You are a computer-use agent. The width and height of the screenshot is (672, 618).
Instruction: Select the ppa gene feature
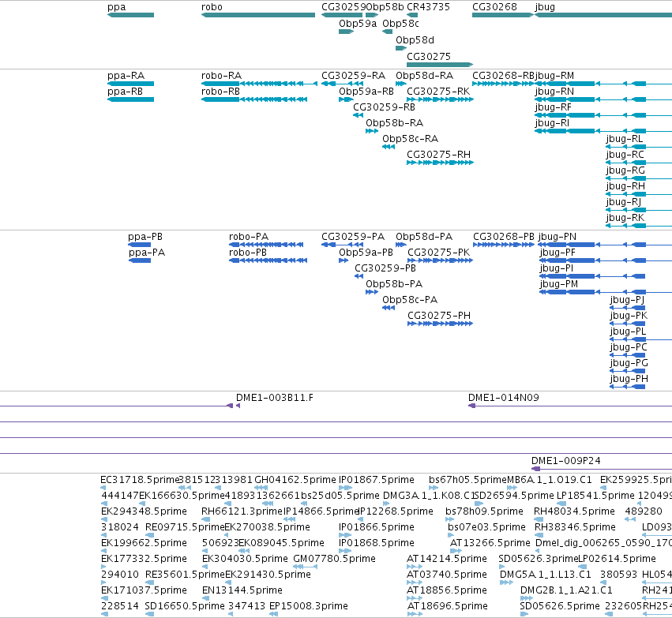(x=131, y=15)
